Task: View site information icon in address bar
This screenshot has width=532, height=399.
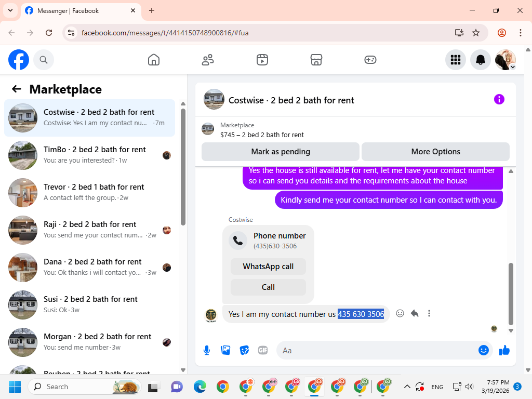Action: tap(71, 33)
